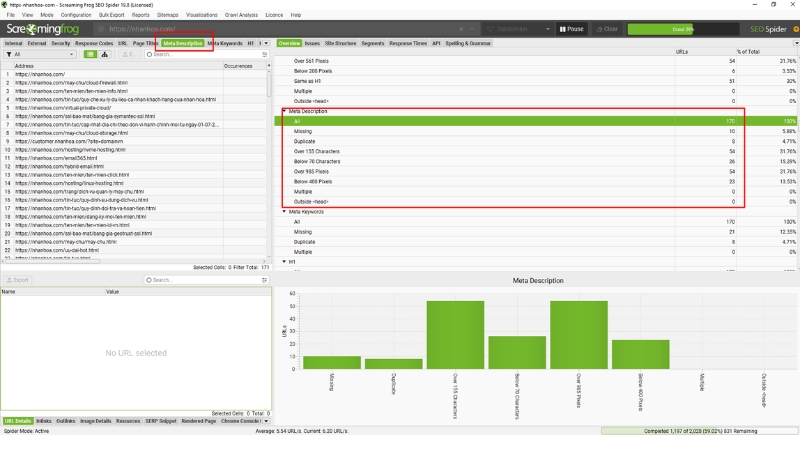
Task: Open the Crawl Analysis menu
Action: [241, 15]
